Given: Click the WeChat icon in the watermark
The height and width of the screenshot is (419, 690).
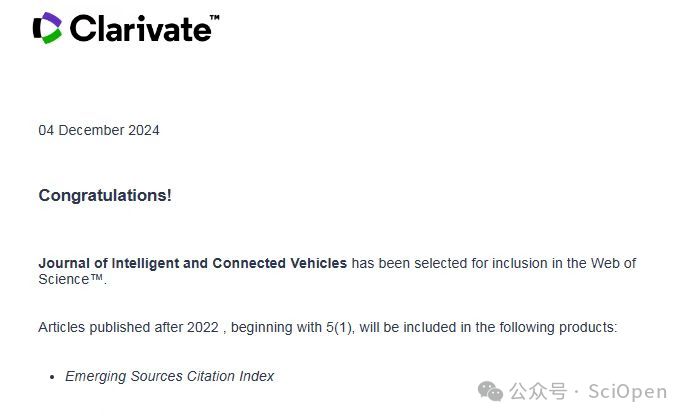Looking at the screenshot, I should pyautogui.click(x=490, y=391).
